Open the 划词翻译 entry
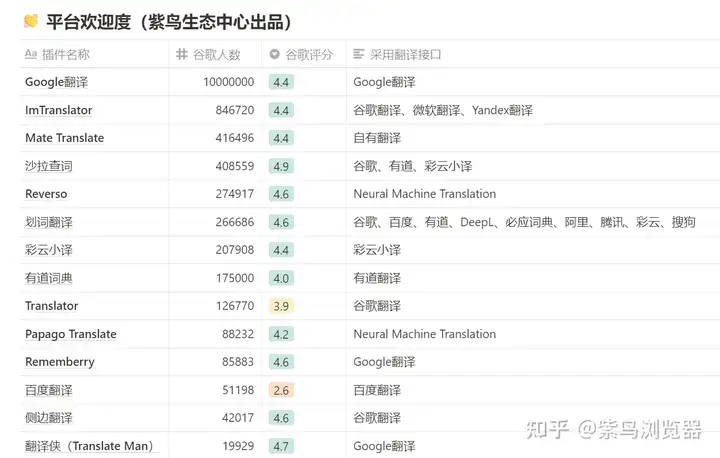This screenshot has width=720, height=458. click(x=49, y=222)
